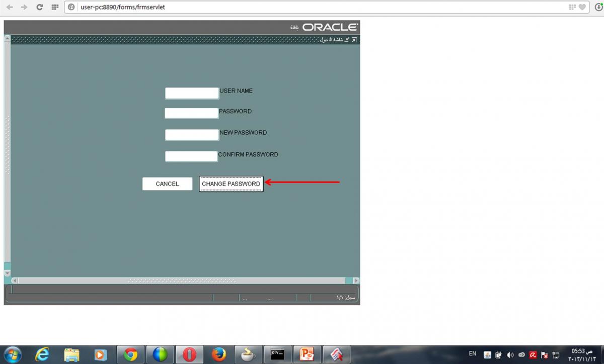Open the command prompt taskbar window
Screen dimensions: 604x364
277,354
